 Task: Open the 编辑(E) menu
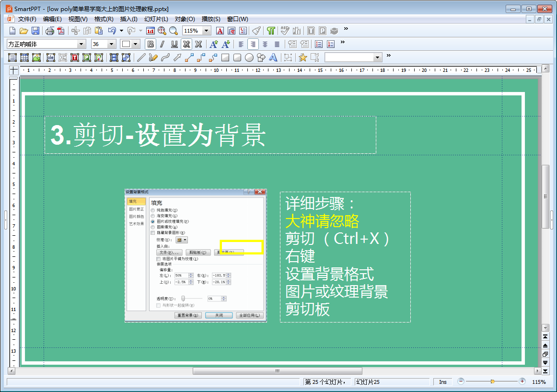[52, 19]
